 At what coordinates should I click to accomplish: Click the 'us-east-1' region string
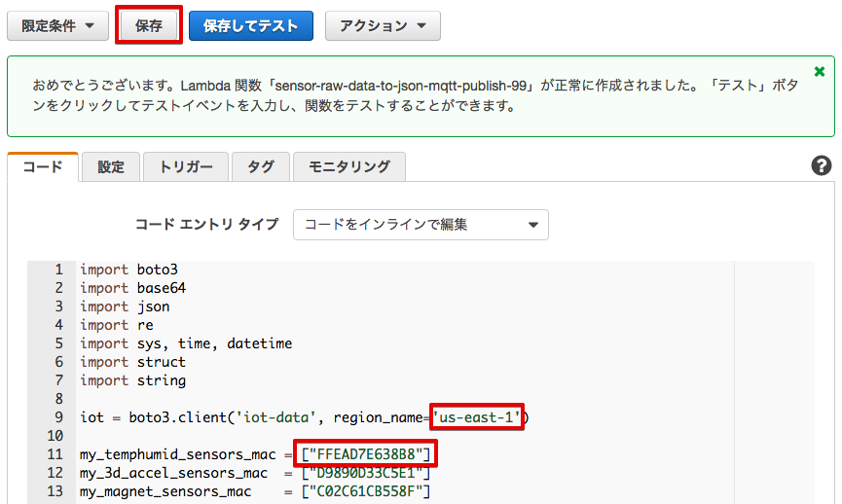pos(477,417)
